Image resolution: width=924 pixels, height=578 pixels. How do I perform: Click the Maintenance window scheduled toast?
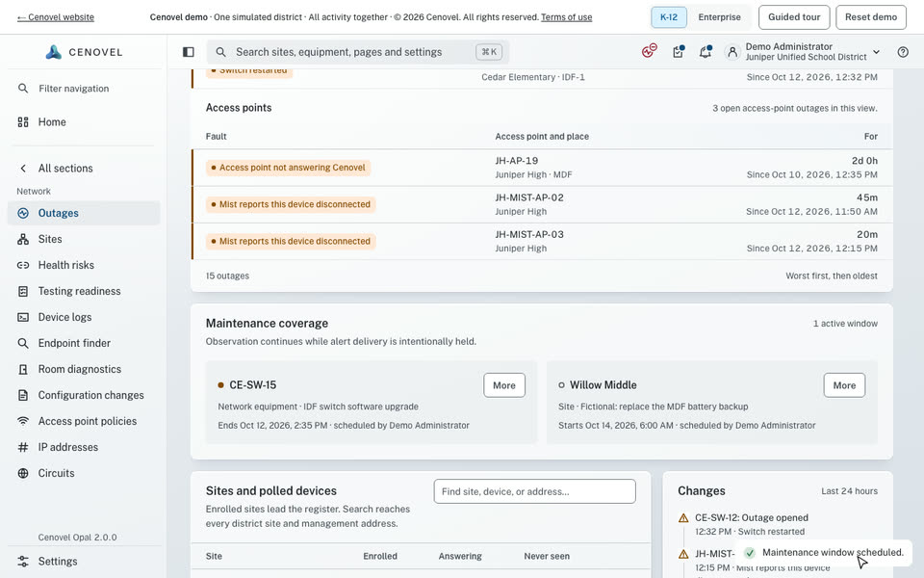pos(824,553)
